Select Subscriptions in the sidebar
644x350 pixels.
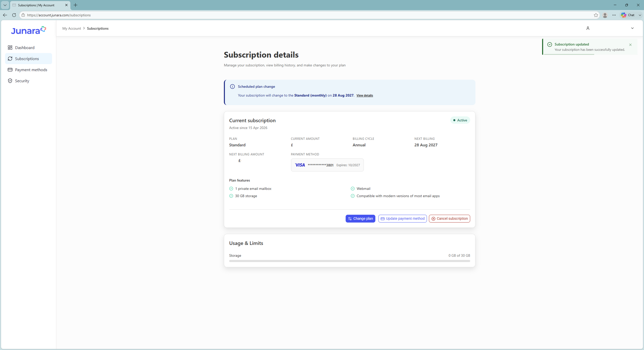tap(29, 59)
